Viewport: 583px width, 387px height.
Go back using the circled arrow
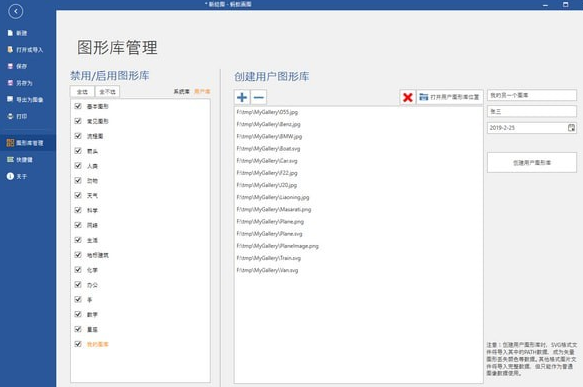click(x=16, y=12)
